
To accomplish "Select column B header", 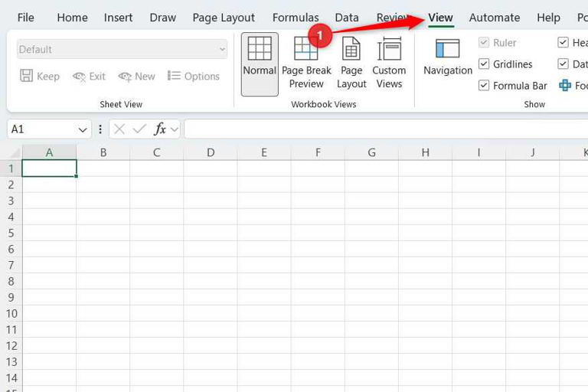I will click(x=103, y=152).
